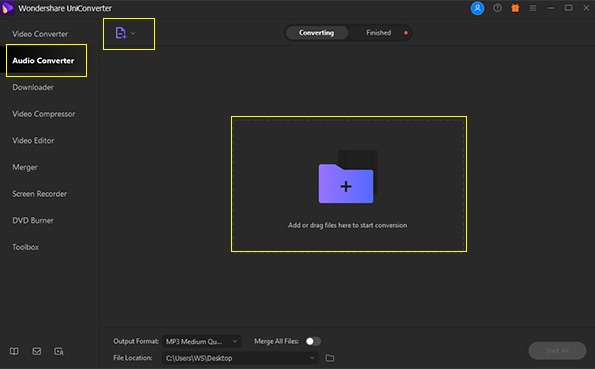Open the Screen Recorder section
Screen dimensions: 595x369
[39, 194]
